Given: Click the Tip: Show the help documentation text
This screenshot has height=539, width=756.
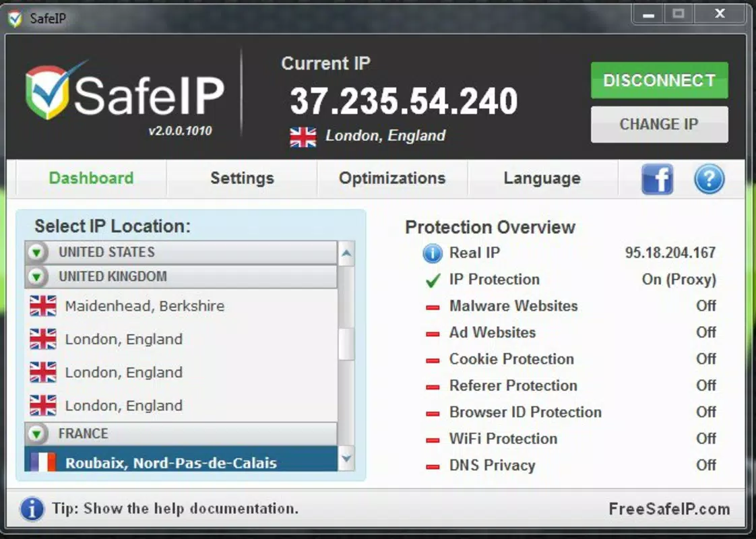Looking at the screenshot, I should point(175,509).
